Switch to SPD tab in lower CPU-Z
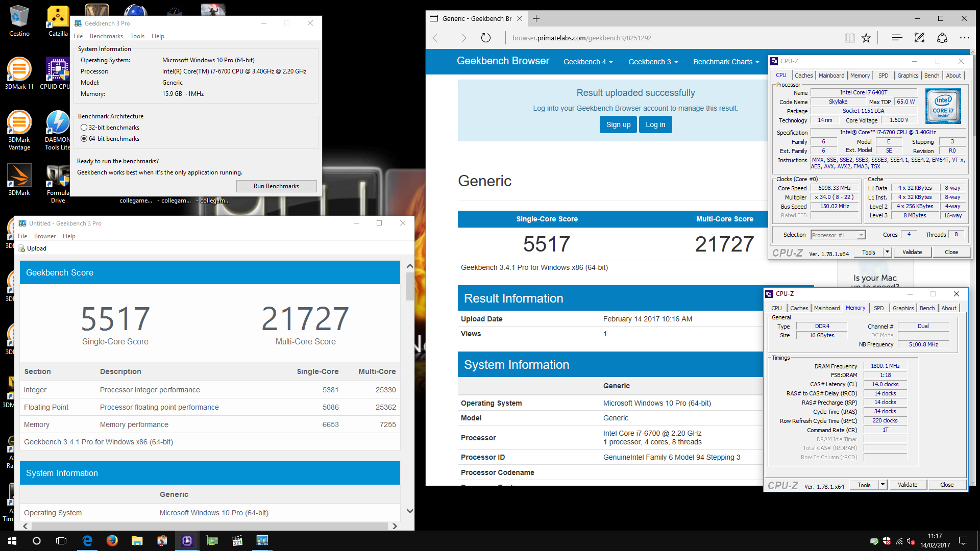Image resolution: width=980 pixels, height=551 pixels. coord(878,308)
